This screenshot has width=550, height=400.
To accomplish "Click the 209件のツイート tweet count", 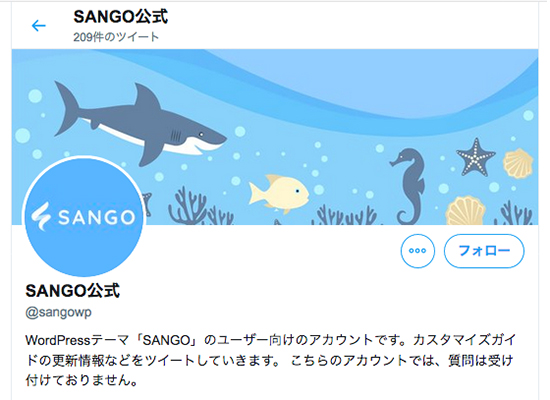I will click(116, 37).
